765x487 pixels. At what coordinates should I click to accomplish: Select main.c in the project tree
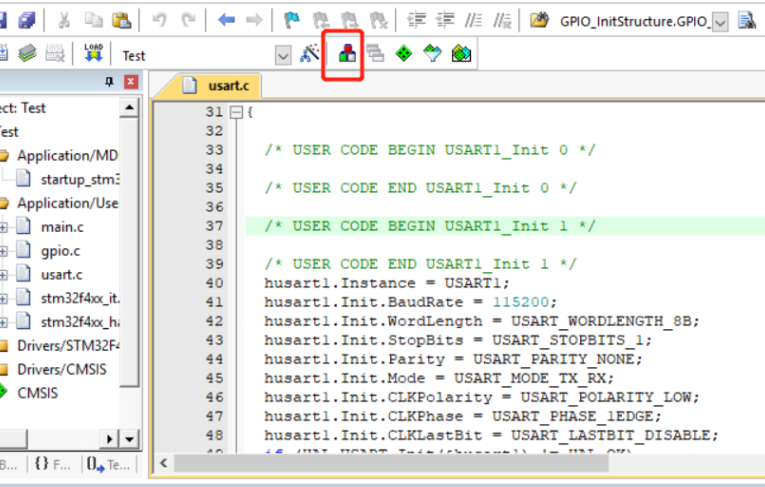(62, 227)
